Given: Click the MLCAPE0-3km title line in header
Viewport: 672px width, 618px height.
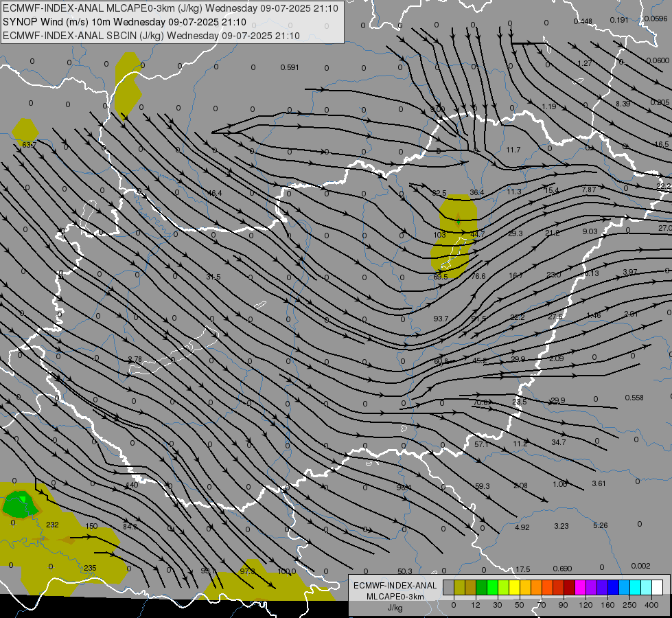Looking at the screenshot, I should (x=170, y=8).
